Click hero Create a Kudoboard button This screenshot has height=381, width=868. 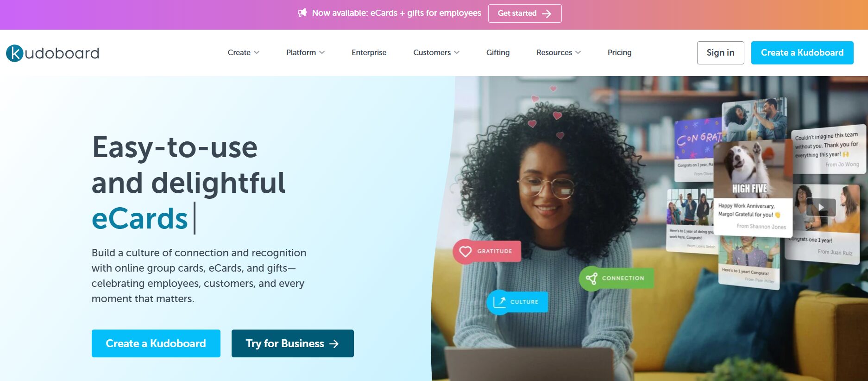156,343
